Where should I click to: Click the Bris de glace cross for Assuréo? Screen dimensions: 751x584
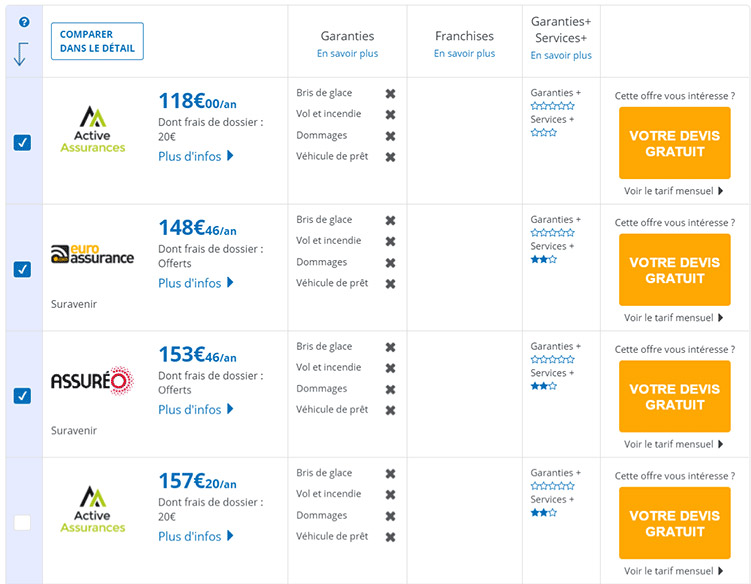390,347
